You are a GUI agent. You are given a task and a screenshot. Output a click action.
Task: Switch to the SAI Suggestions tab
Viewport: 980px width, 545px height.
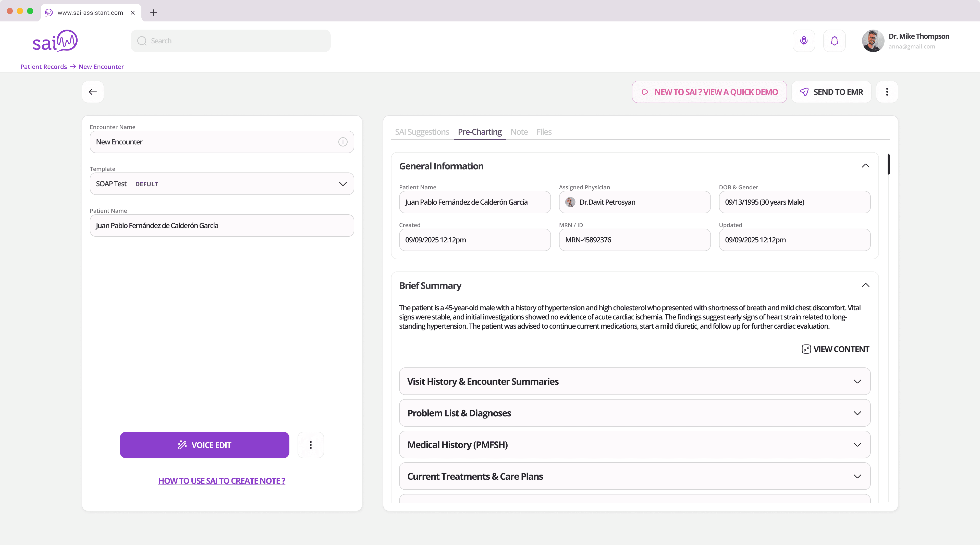tap(422, 132)
